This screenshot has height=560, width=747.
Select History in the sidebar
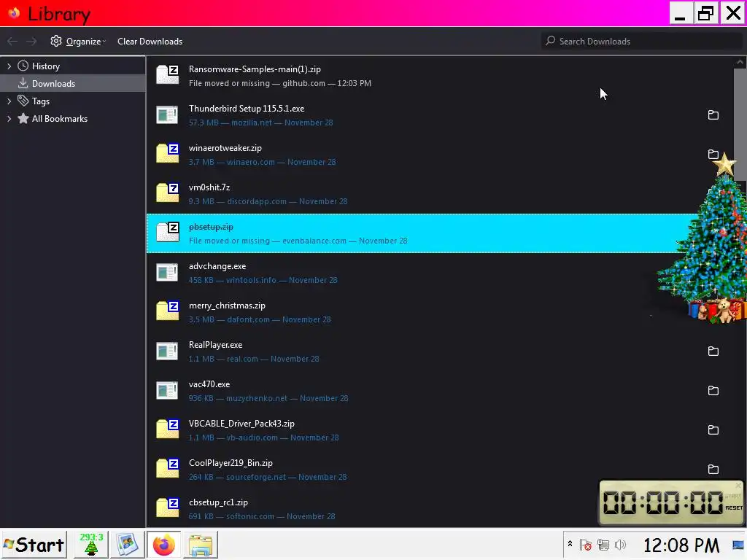tap(46, 66)
